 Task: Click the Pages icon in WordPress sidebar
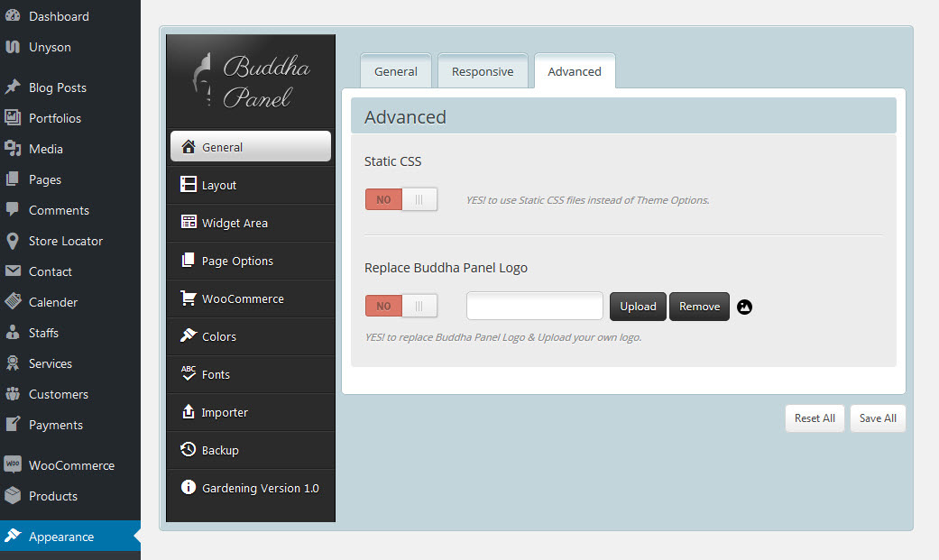tap(13, 179)
